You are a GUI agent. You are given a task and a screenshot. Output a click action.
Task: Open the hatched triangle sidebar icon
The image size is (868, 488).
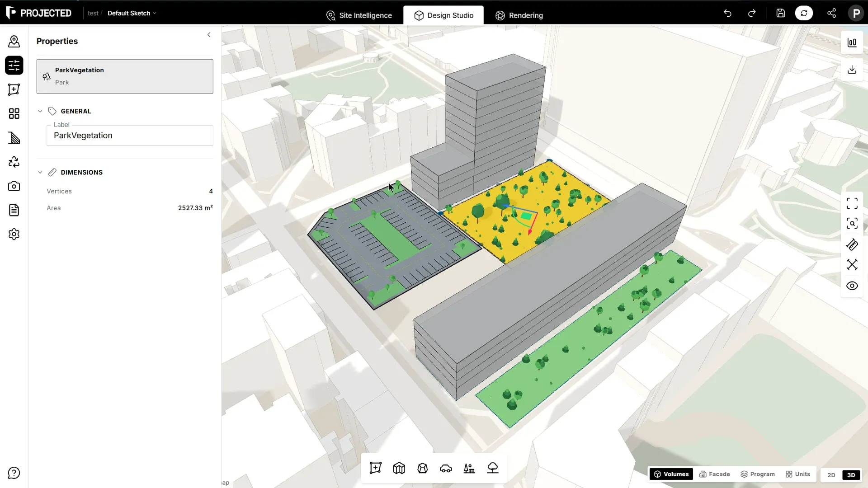[14, 138]
